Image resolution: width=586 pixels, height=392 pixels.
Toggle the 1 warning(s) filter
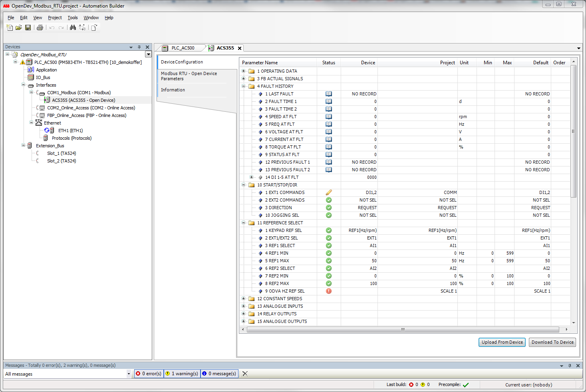[182, 374]
